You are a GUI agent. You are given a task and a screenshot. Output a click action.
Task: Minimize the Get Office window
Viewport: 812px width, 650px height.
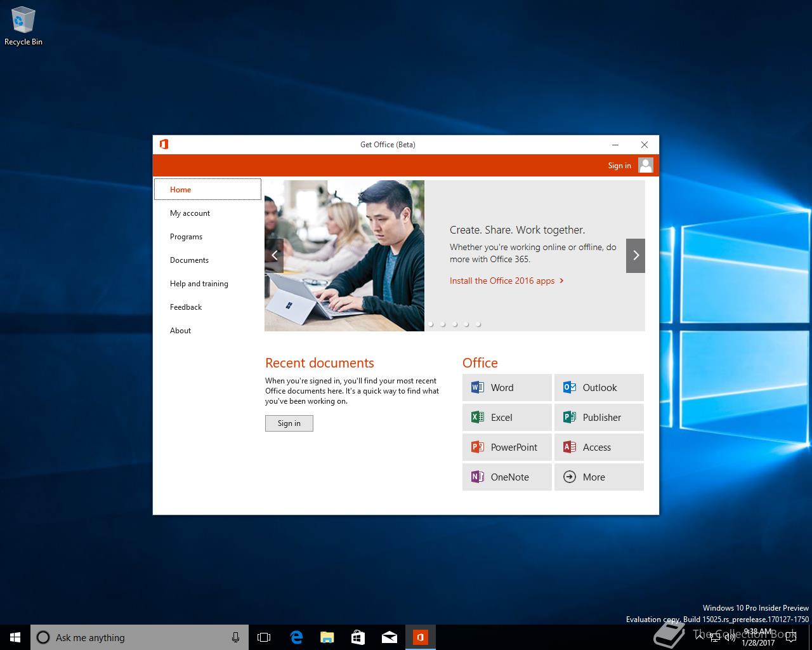(x=615, y=145)
